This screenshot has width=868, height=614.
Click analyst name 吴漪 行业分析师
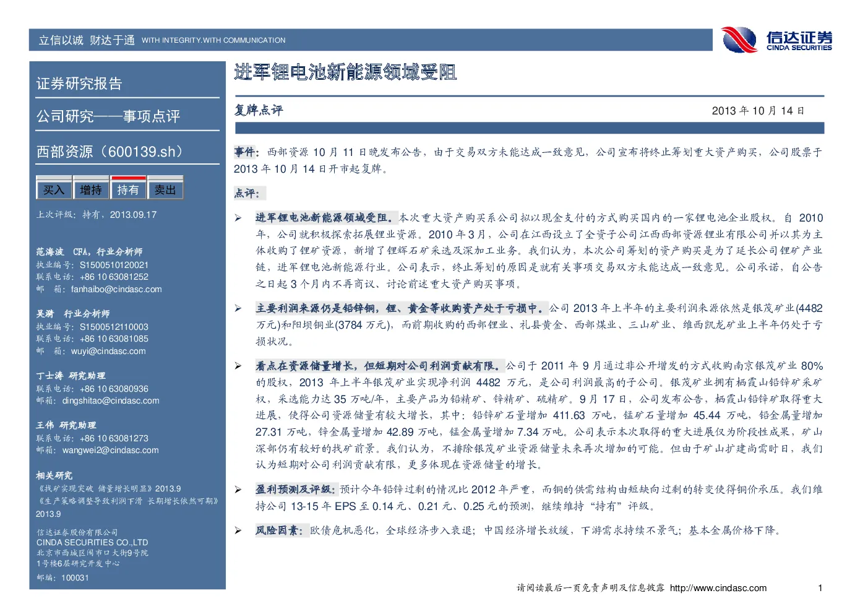[73, 314]
